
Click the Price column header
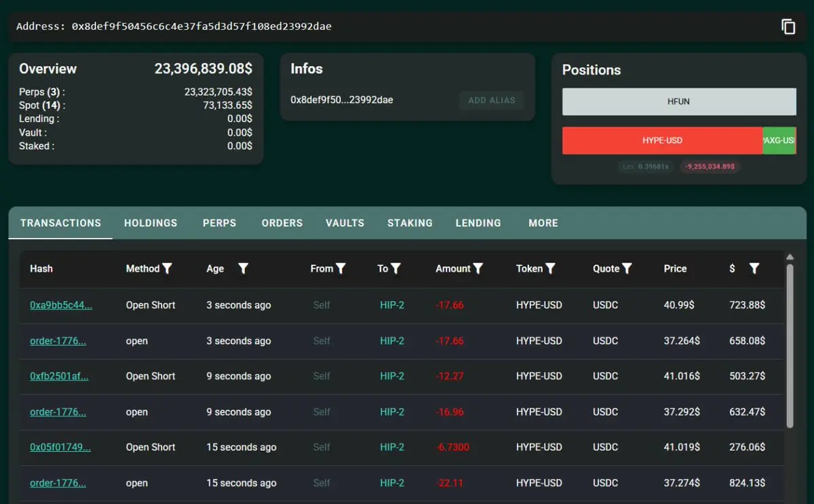(x=675, y=269)
